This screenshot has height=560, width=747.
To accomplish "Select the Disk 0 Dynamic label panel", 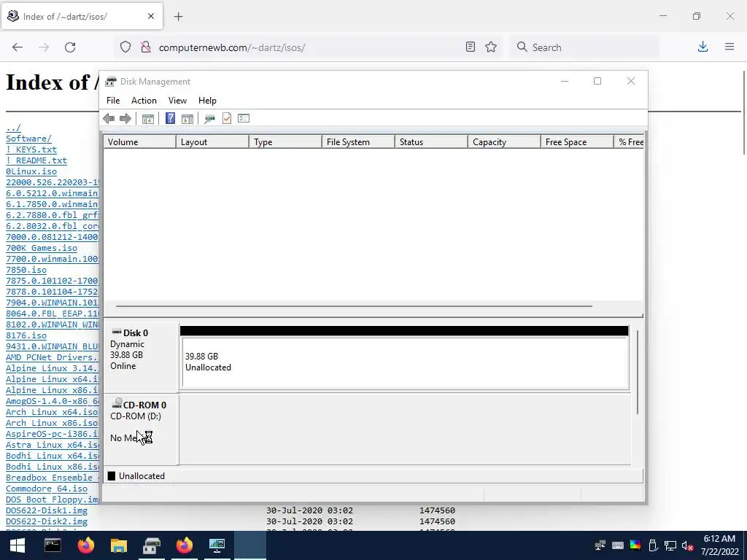I will click(x=141, y=356).
